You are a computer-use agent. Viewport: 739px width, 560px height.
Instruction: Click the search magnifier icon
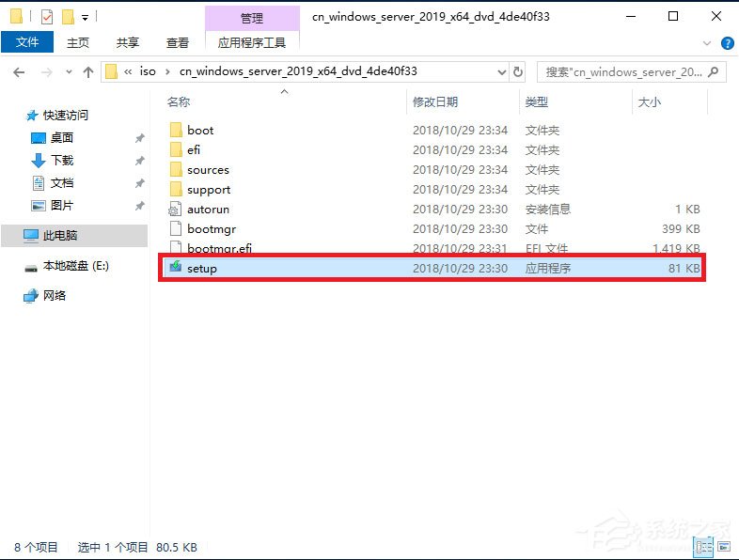click(x=714, y=72)
